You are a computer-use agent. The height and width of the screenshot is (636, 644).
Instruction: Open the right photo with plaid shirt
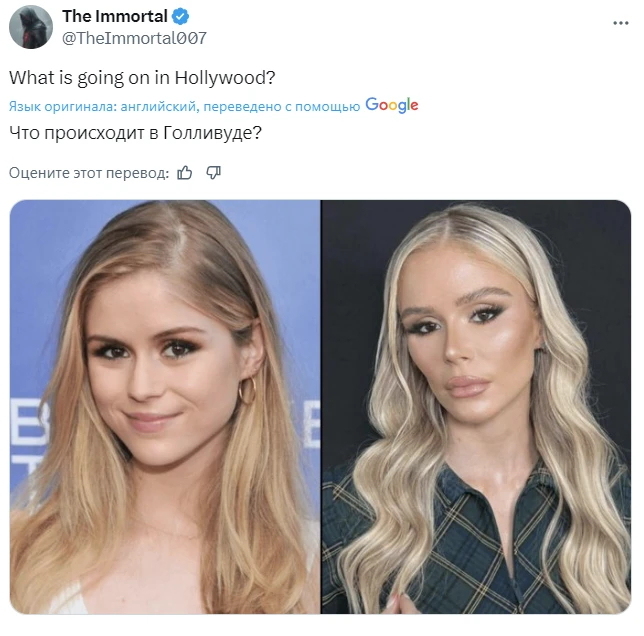(476, 407)
